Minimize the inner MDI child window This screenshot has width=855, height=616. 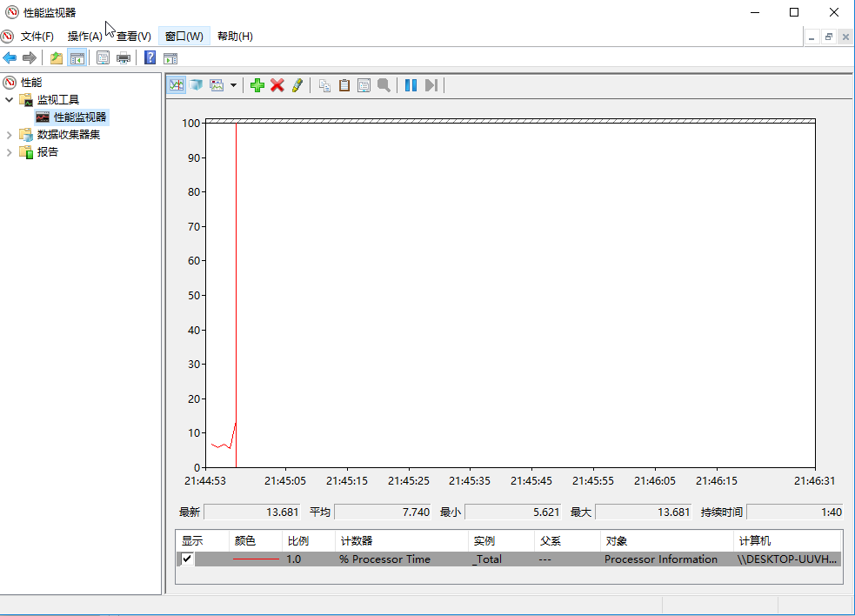coord(812,37)
